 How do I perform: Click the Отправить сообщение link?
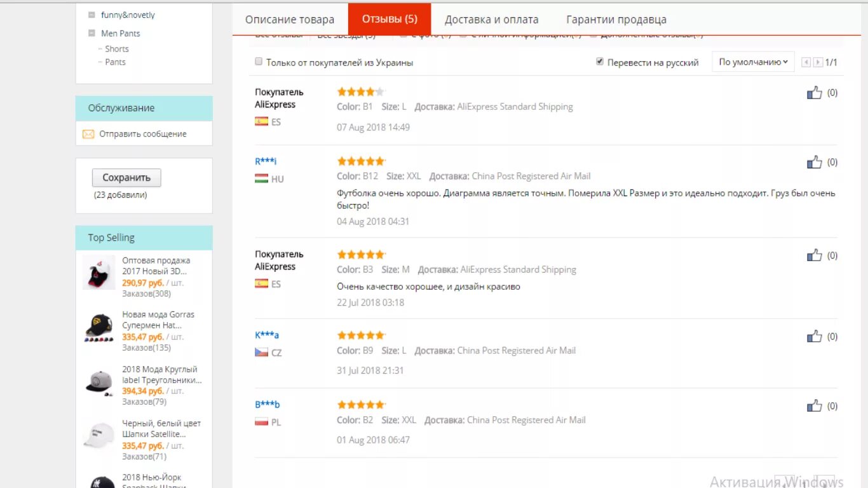coord(143,134)
